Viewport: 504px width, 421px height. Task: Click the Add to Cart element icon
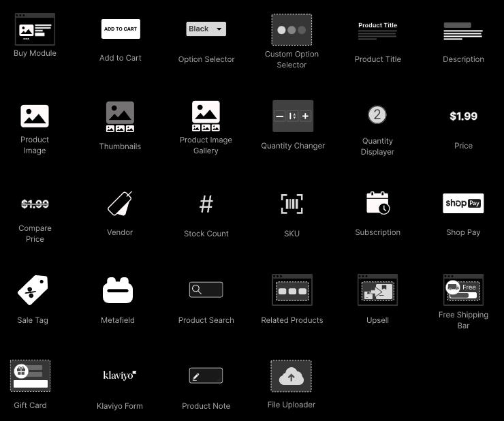(121, 29)
